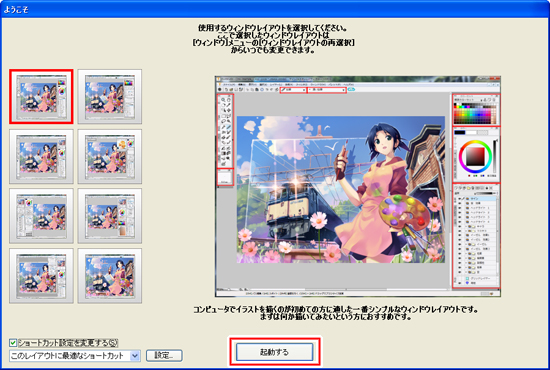Choose the layout thumbnail right of the selected one
The height and width of the screenshot is (370, 550).
coord(110,96)
